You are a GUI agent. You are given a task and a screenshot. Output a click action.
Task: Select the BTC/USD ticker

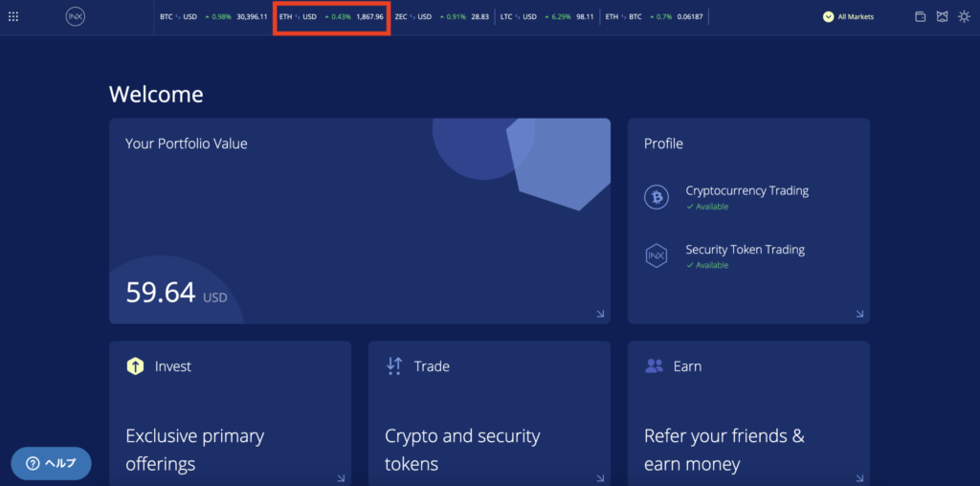click(213, 16)
